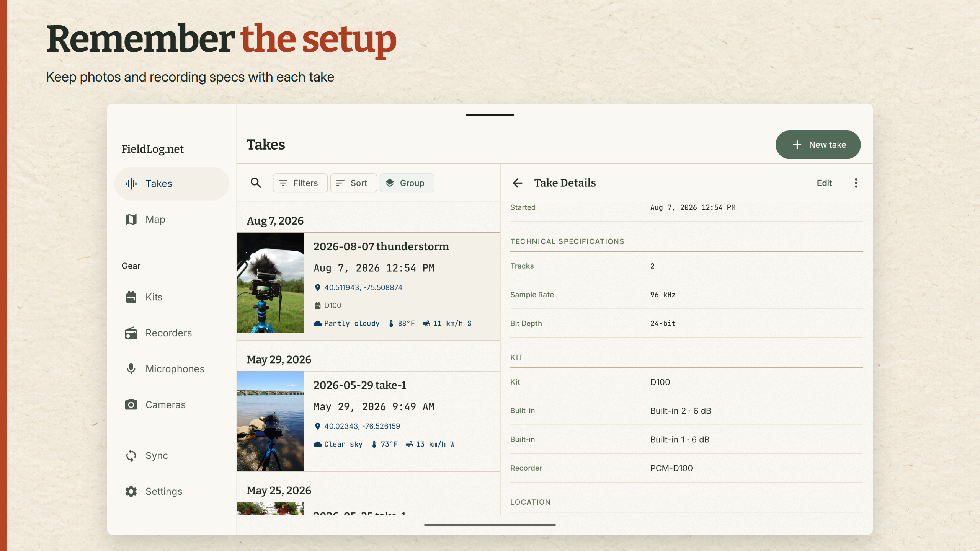Click the Partly cloudy weather icon

tap(317, 324)
